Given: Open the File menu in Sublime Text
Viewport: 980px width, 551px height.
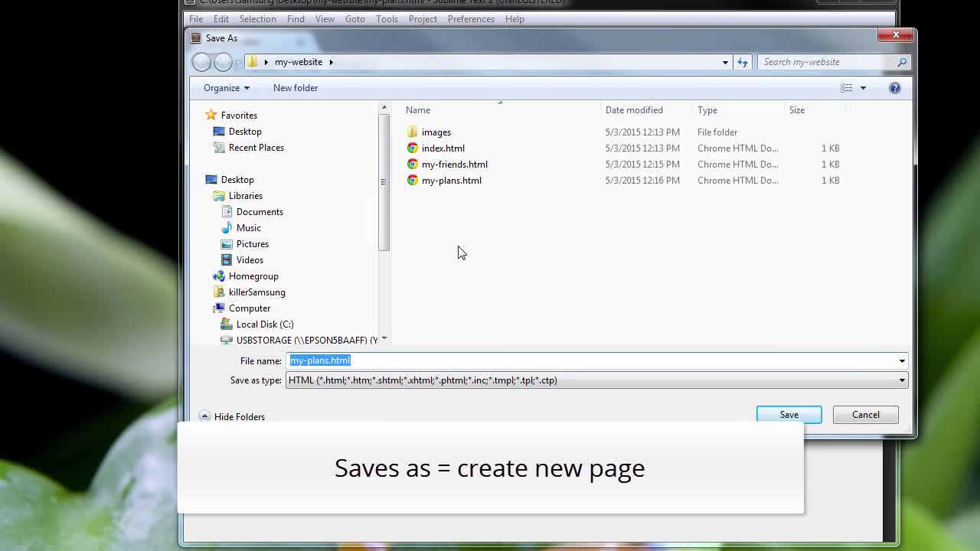Looking at the screenshot, I should pyautogui.click(x=196, y=19).
